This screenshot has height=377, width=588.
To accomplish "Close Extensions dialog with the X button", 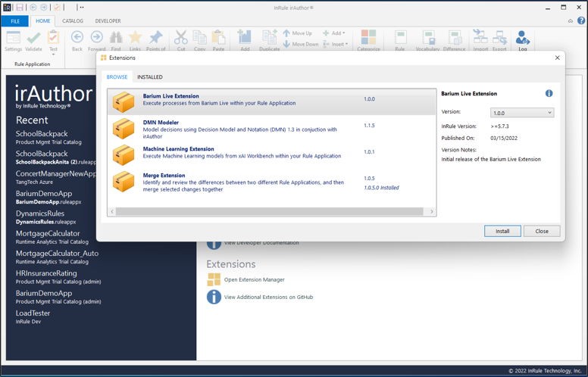I will 557,58.
